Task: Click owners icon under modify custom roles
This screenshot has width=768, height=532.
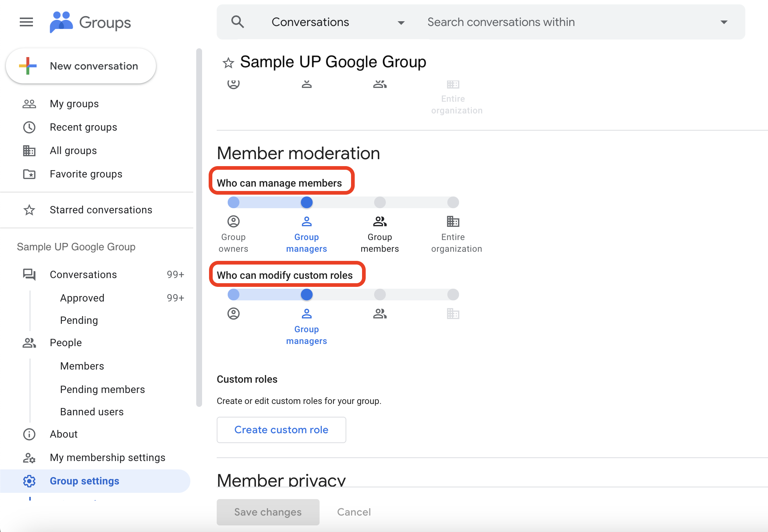Action: (x=234, y=314)
